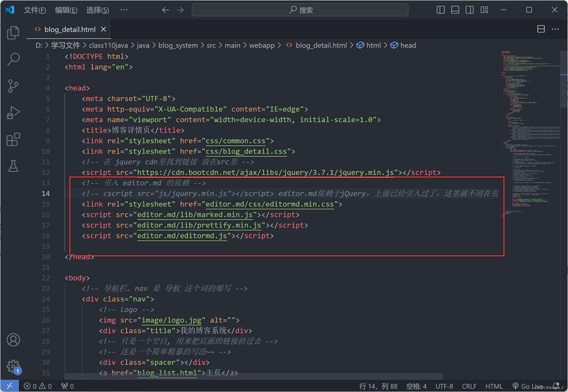
Task: Toggle the primary side bar layout button
Action: 440,10
